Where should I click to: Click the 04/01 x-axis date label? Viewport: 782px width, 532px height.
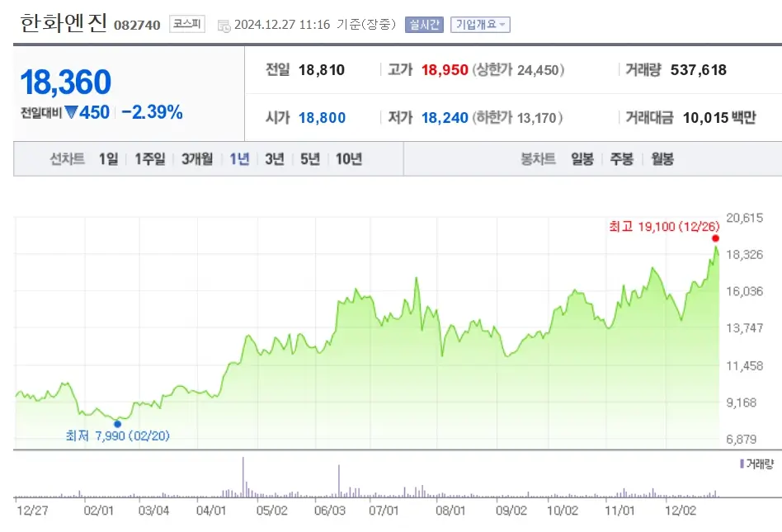(211, 511)
